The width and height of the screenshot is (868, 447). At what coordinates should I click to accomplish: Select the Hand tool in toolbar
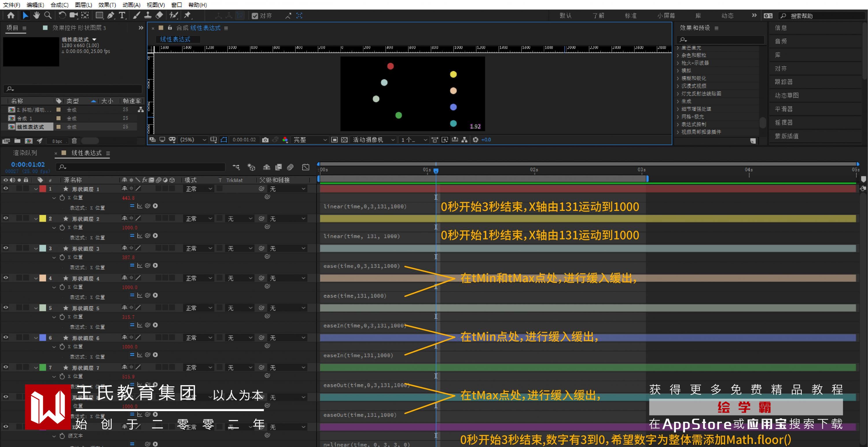(36, 15)
